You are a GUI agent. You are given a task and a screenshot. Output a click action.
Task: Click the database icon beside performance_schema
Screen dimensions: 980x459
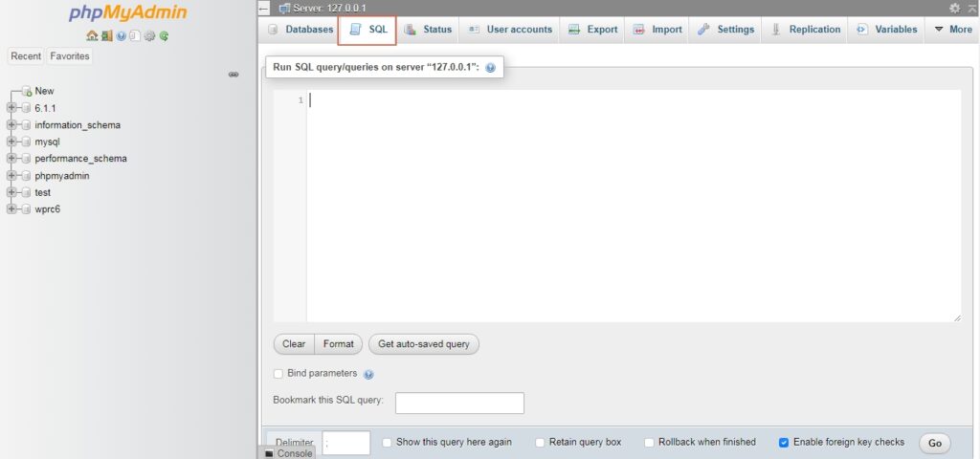pyautogui.click(x=26, y=159)
